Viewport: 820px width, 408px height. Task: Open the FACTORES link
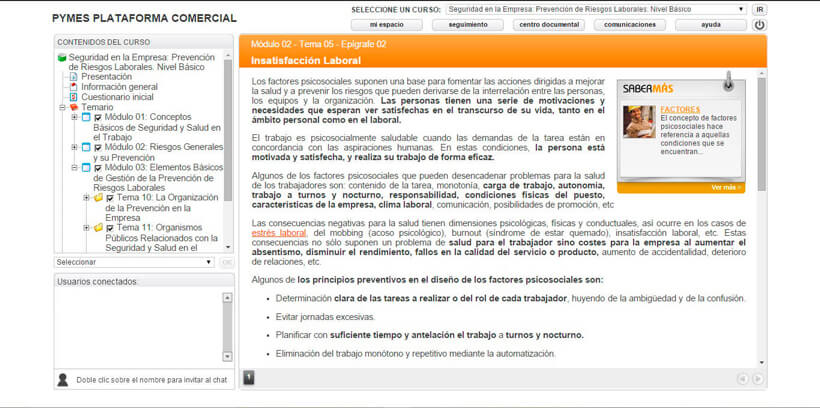[x=680, y=110]
